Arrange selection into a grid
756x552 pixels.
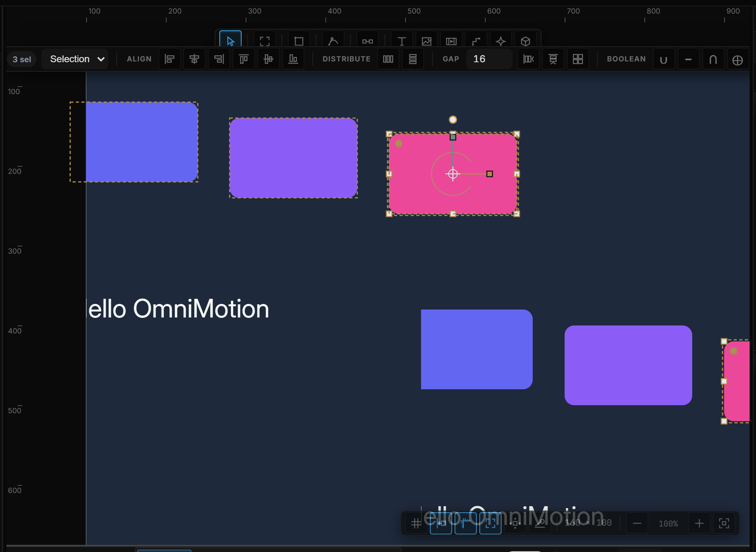[x=578, y=59]
